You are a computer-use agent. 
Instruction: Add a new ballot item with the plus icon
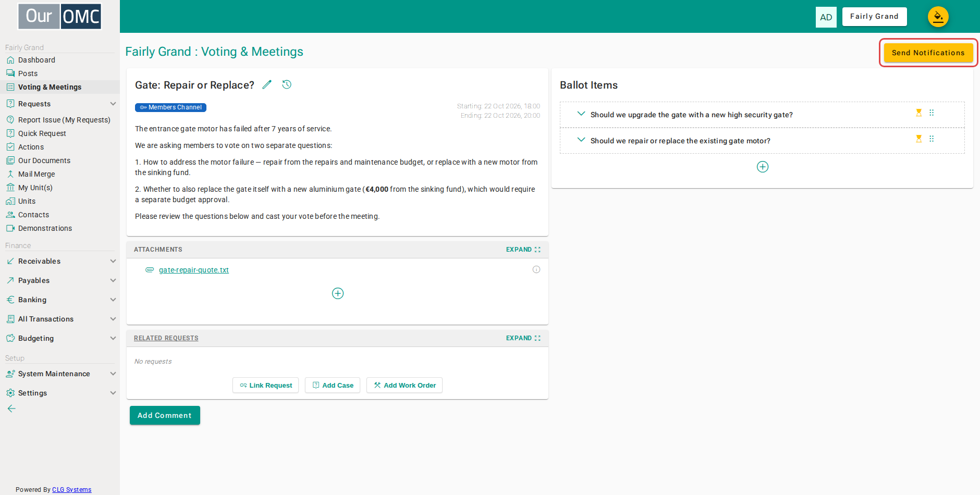[763, 167]
